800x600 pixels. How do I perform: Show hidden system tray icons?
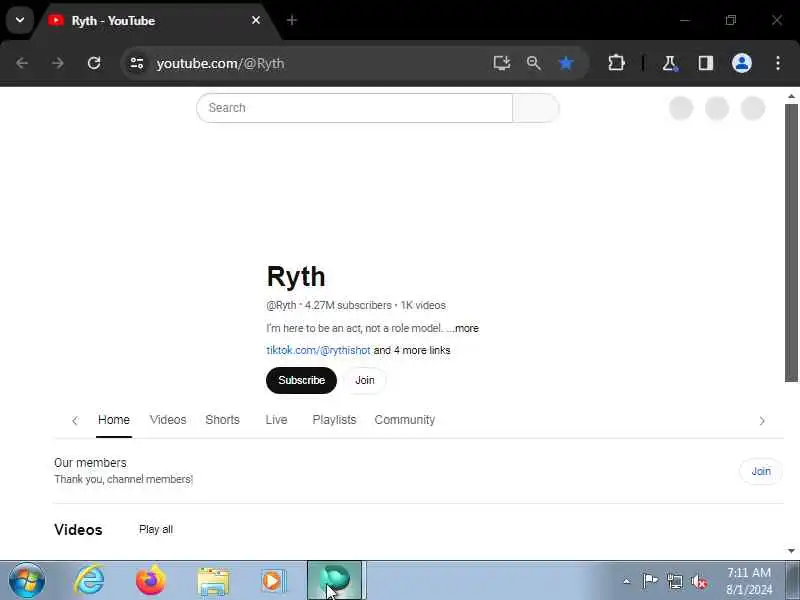pos(627,581)
